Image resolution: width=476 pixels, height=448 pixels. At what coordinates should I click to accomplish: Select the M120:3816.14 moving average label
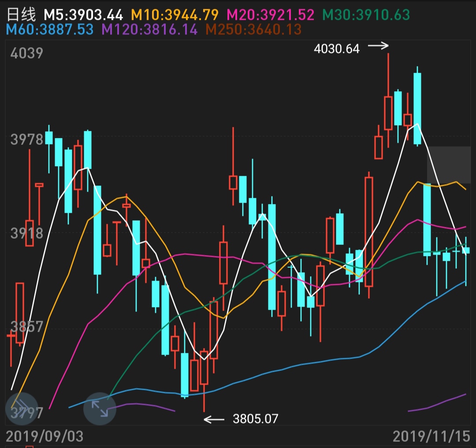click(x=149, y=30)
